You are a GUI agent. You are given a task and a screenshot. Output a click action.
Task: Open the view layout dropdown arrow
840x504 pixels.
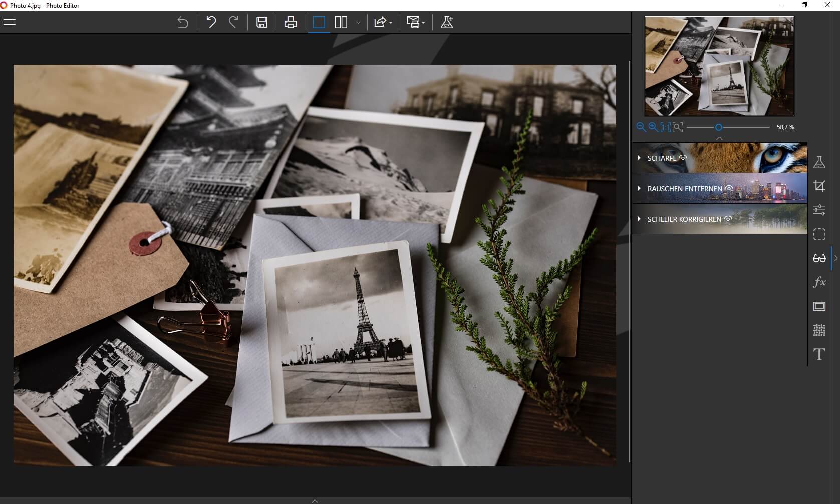coord(358,23)
